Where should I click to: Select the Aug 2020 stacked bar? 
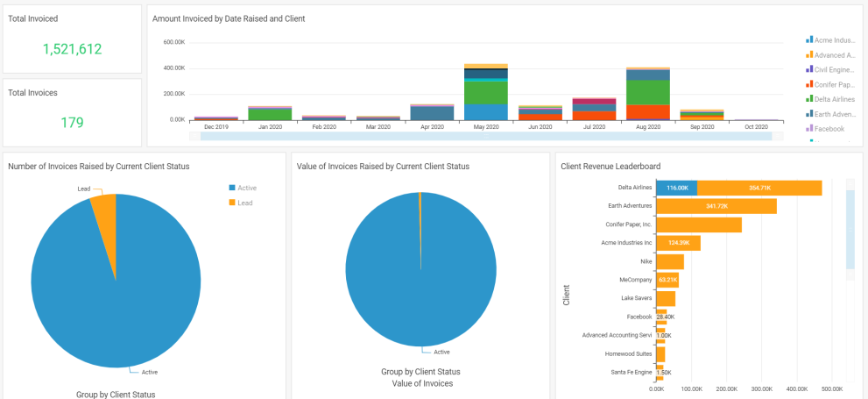[648, 93]
